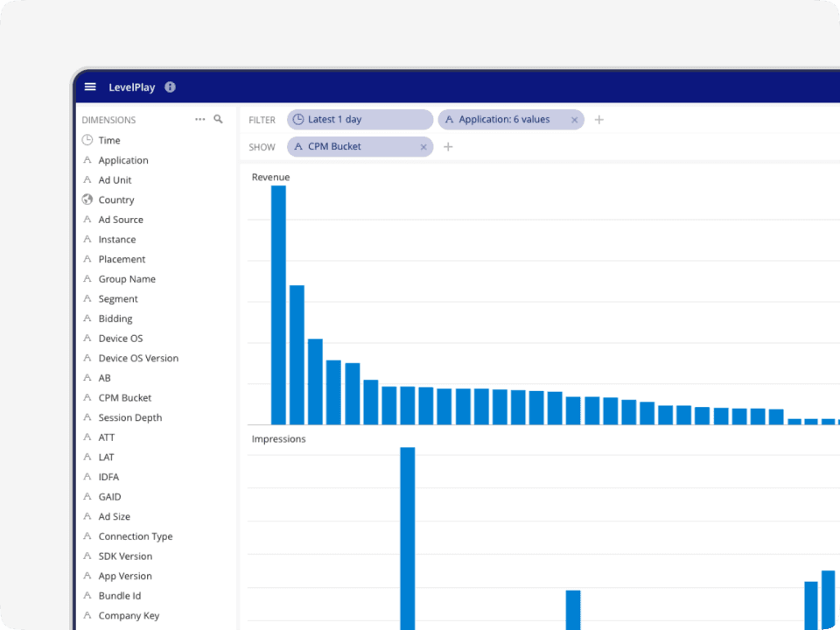
Task: Select the Bundle Id dimension
Action: click(x=120, y=596)
